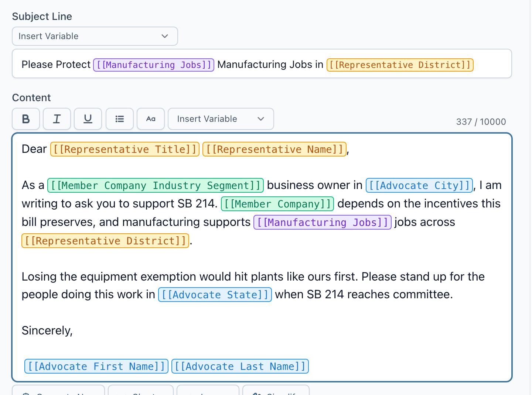Screen dimensions: 532x395
Task: Select the Manufacturing Jobs token in the subject
Action: [154, 65]
